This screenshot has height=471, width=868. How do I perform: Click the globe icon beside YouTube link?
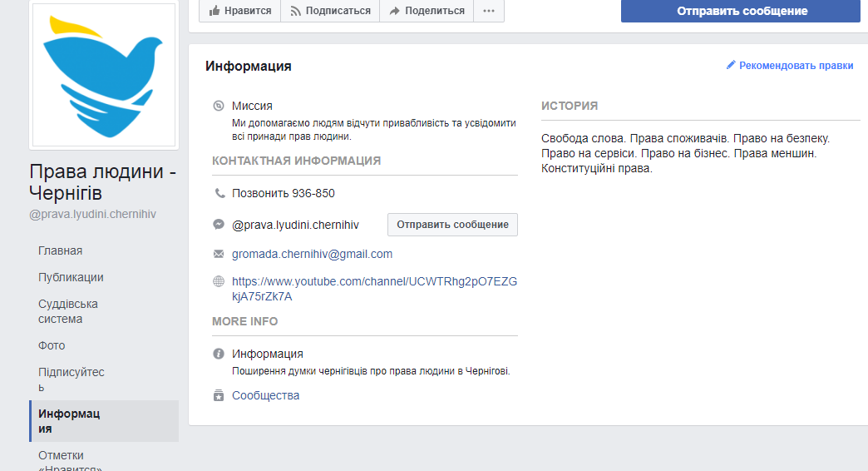point(219,281)
